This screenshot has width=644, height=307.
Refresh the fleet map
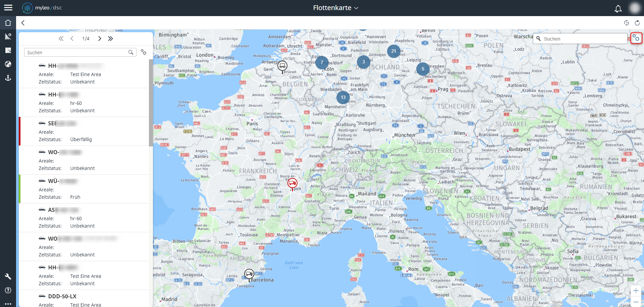(637, 23)
